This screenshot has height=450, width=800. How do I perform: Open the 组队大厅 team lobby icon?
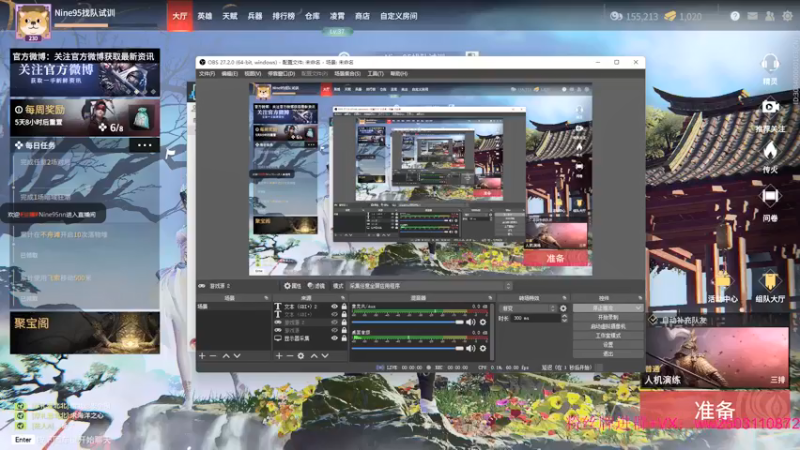point(770,282)
